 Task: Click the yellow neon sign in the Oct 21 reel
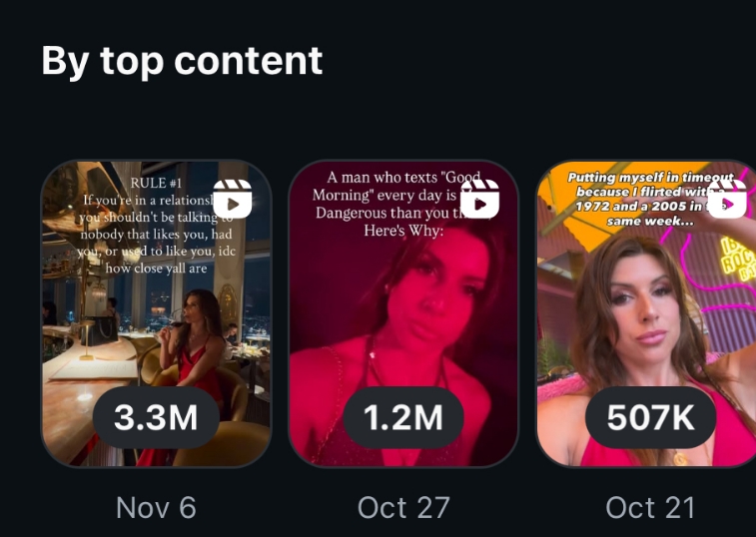[x=738, y=261]
